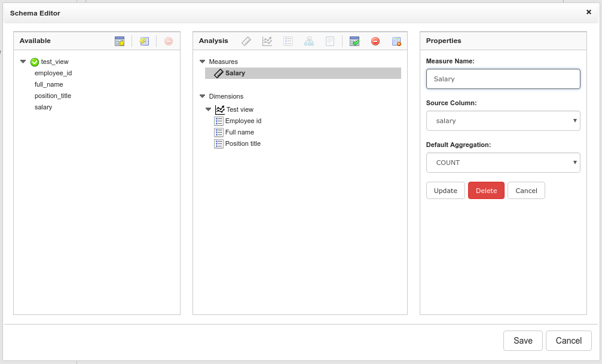Collapse the Dimensions section

[x=203, y=96]
